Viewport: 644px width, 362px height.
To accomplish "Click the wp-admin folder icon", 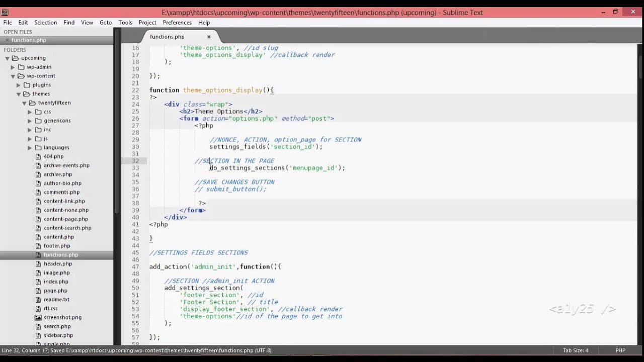I will (21, 67).
